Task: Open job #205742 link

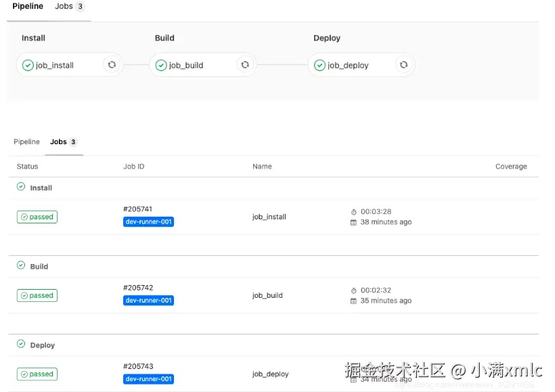Action: pyautogui.click(x=138, y=288)
